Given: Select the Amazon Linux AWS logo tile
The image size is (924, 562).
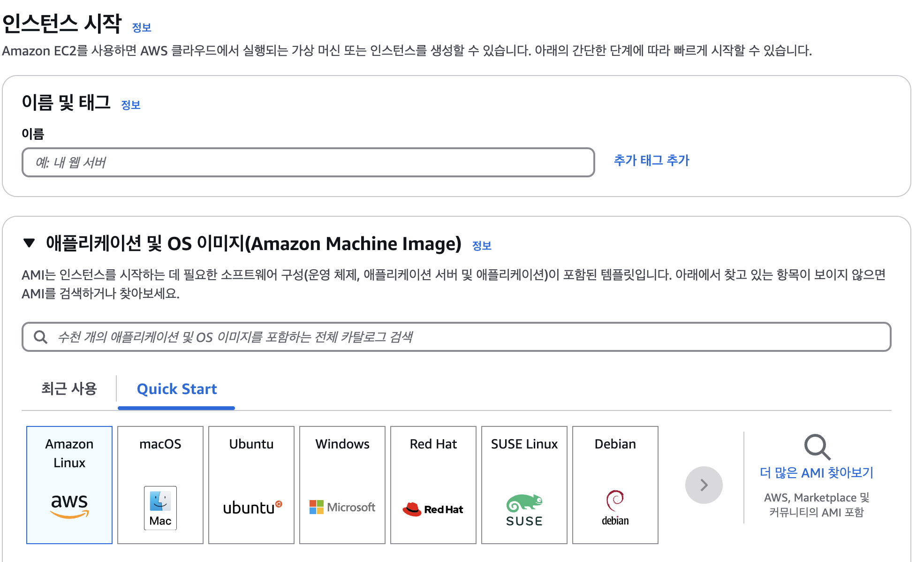Looking at the screenshot, I should coord(69,485).
